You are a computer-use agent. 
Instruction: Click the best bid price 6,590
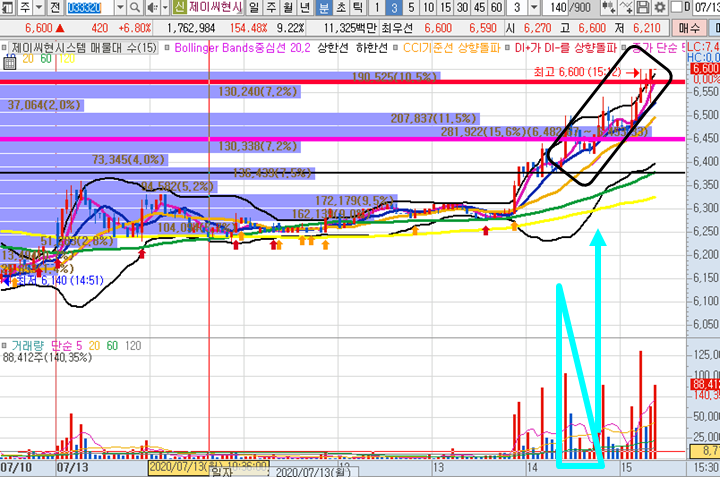pos(483,28)
